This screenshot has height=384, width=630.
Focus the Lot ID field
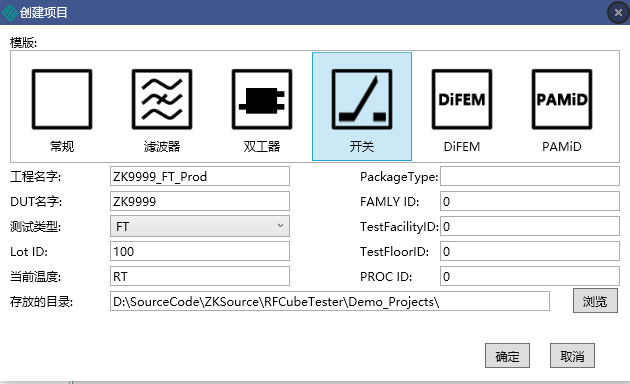coord(200,251)
